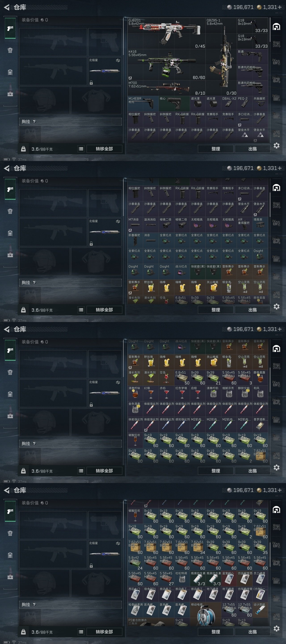286x644 pixels.
Task: Select the PEQ-2 laser attachment
Action: (244, 104)
